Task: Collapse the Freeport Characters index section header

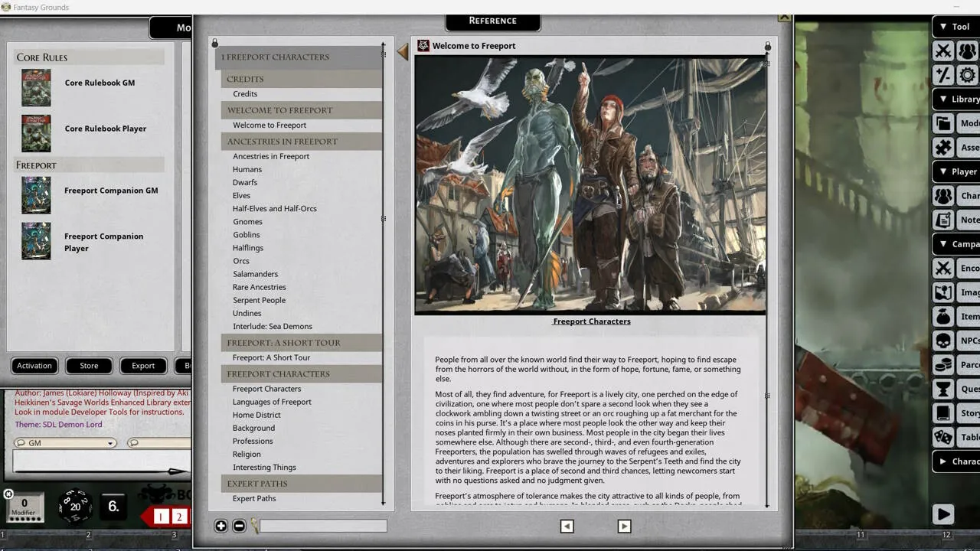Action: pos(302,374)
